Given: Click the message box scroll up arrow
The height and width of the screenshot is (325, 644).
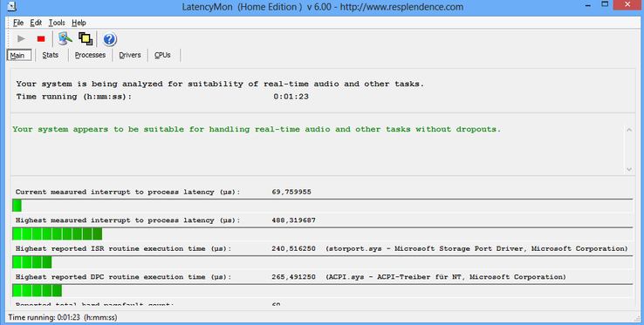Looking at the screenshot, I should (629, 130).
